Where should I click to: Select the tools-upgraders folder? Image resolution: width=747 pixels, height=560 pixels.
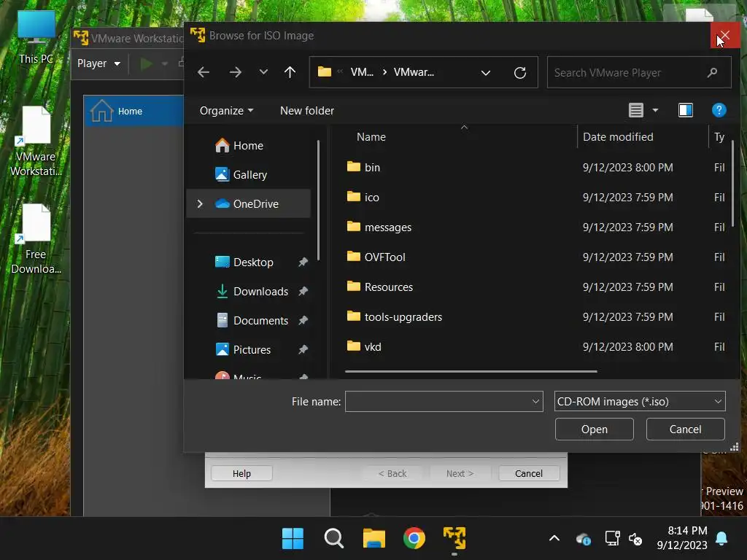pyautogui.click(x=403, y=317)
